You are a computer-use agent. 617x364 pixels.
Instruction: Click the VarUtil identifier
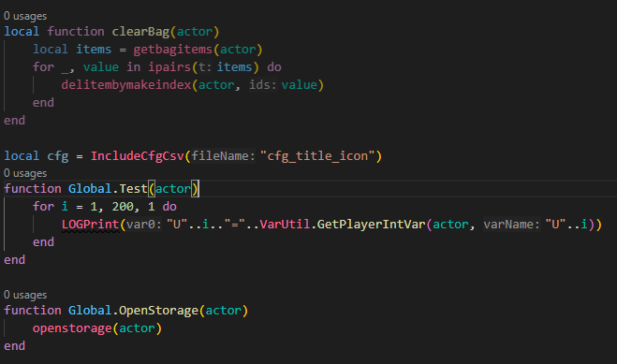[285, 225]
